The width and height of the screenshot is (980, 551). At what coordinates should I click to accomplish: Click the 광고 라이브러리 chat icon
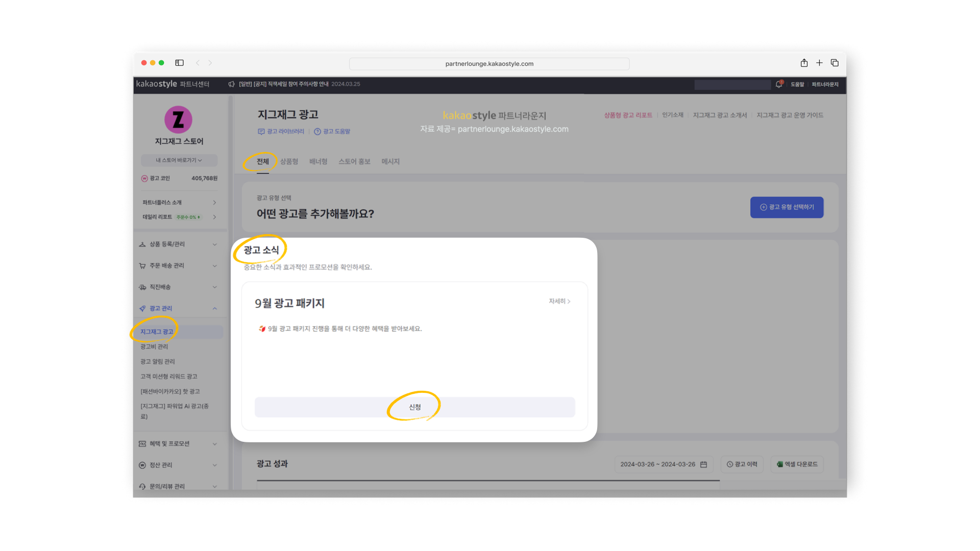(261, 132)
